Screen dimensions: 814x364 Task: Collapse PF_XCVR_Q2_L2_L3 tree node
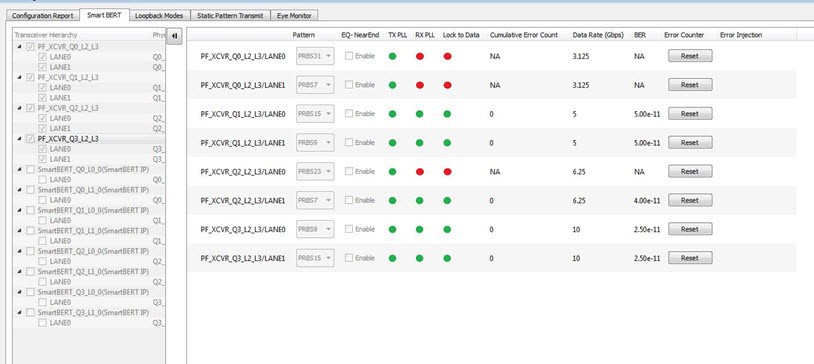(x=20, y=108)
